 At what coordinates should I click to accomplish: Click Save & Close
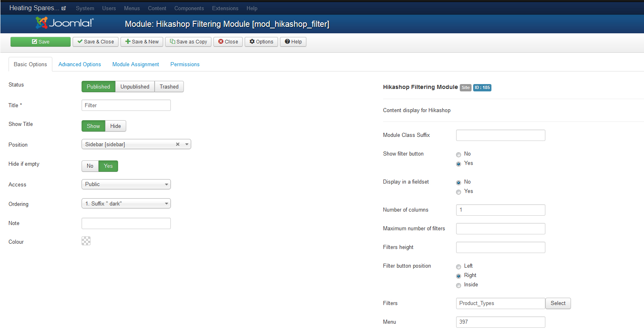(96, 42)
